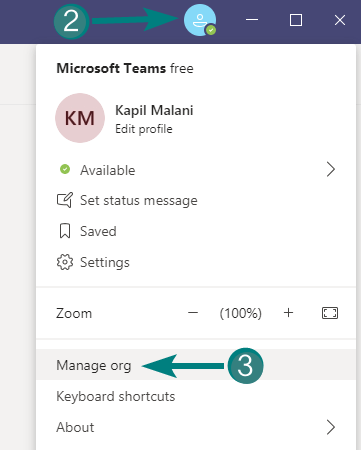The width and height of the screenshot is (361, 450).
Task: Expand the About submenu arrow
Action: [x=331, y=427]
